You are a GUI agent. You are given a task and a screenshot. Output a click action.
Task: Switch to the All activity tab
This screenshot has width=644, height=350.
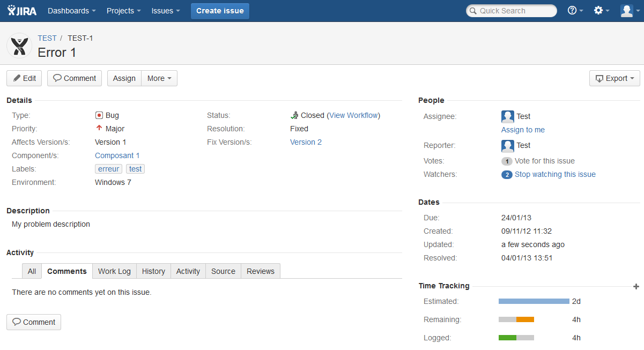coord(32,271)
